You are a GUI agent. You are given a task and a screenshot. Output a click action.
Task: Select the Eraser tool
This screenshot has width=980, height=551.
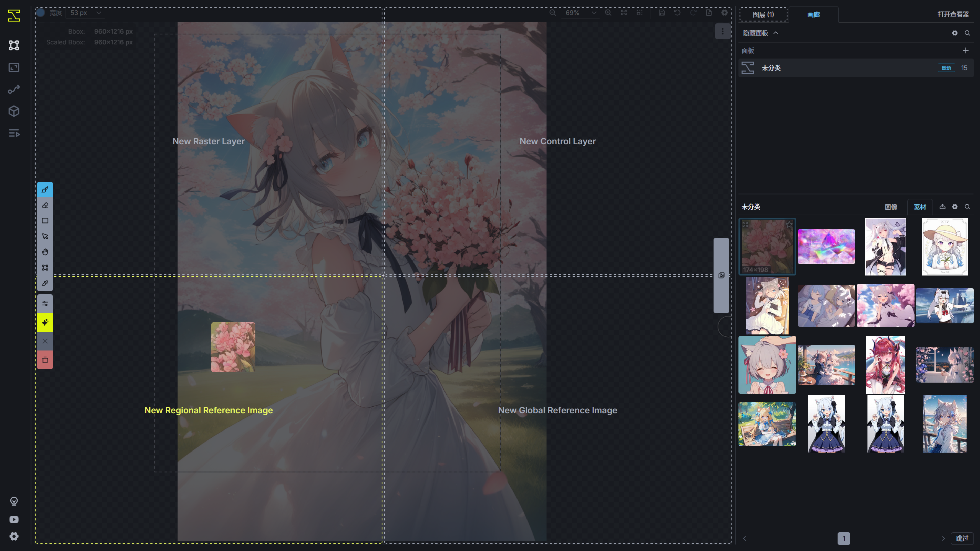coord(45,205)
